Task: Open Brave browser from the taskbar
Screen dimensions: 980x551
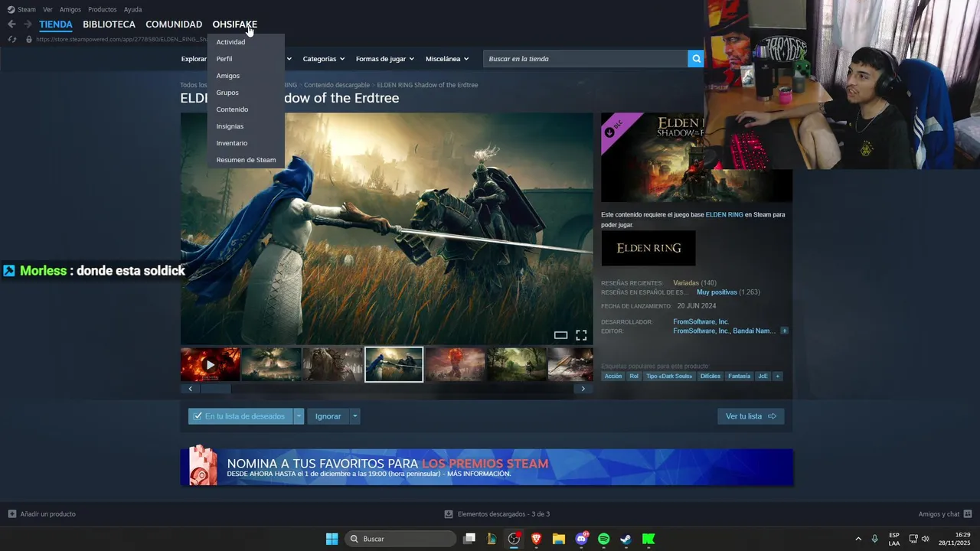Action: coord(536,539)
